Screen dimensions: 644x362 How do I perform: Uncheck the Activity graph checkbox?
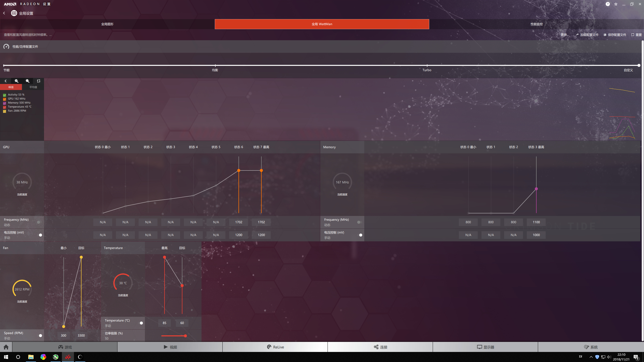point(5,95)
